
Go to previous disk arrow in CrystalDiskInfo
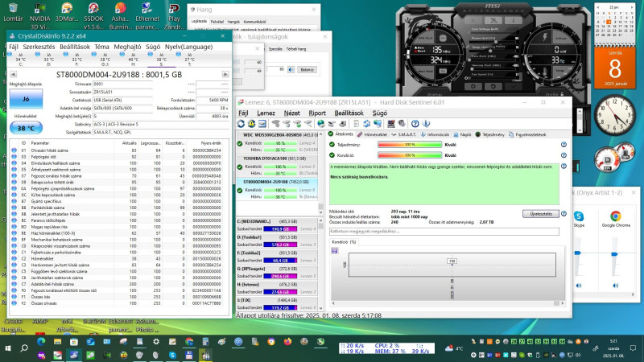click(x=14, y=74)
